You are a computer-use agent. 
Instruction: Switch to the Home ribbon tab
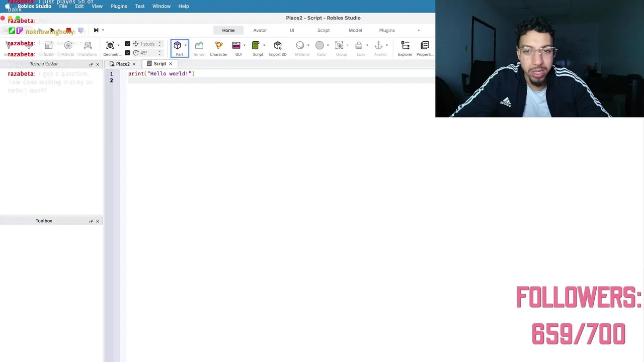[x=228, y=30]
